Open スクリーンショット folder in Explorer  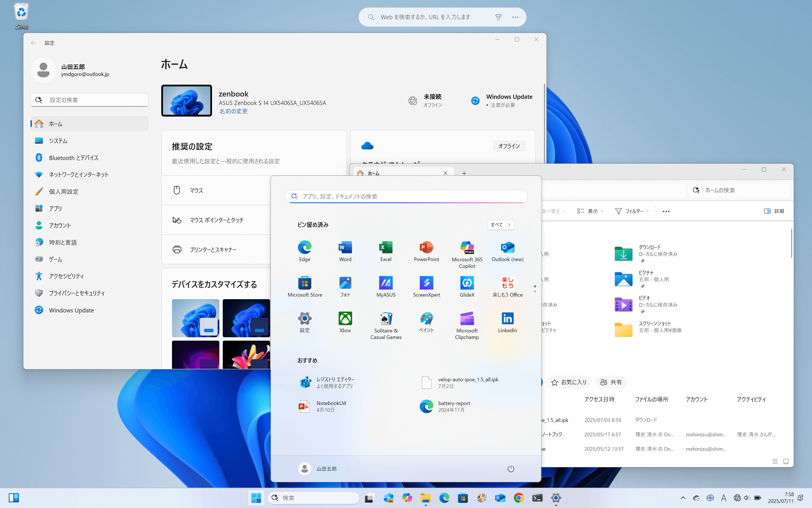(648, 330)
